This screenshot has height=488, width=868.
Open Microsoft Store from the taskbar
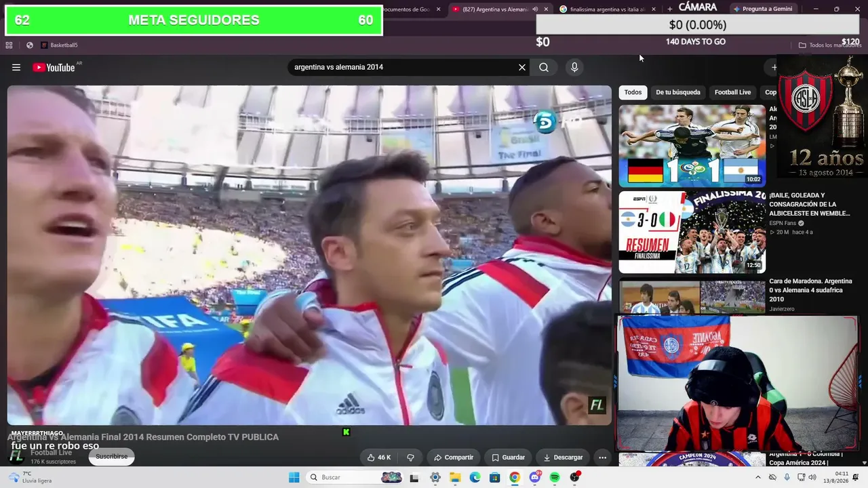click(495, 477)
